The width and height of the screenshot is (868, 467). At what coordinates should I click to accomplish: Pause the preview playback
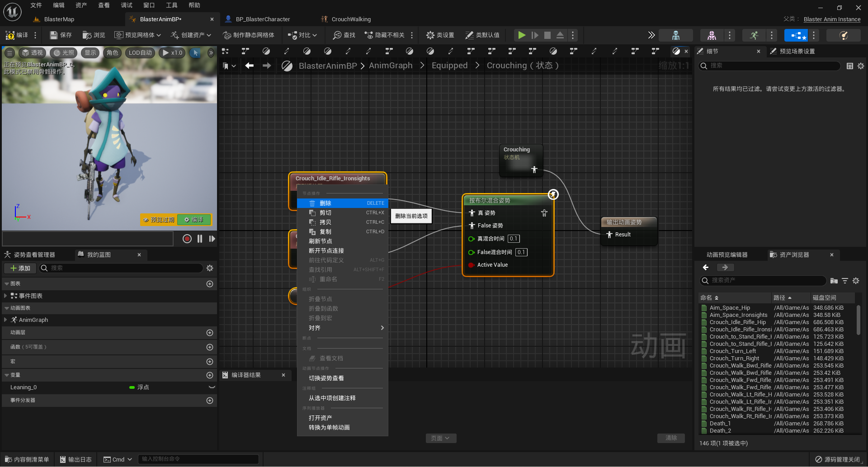(x=200, y=239)
